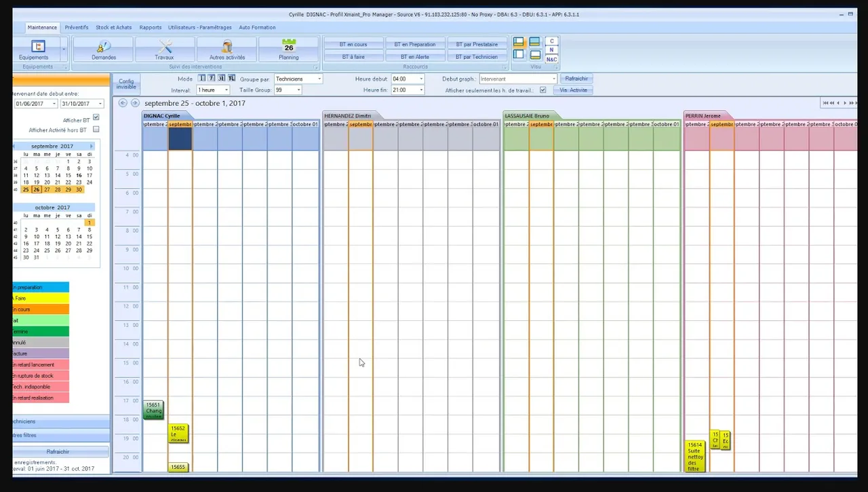
Task: Select the orange 'En cours' legend color
Action: tap(40, 309)
